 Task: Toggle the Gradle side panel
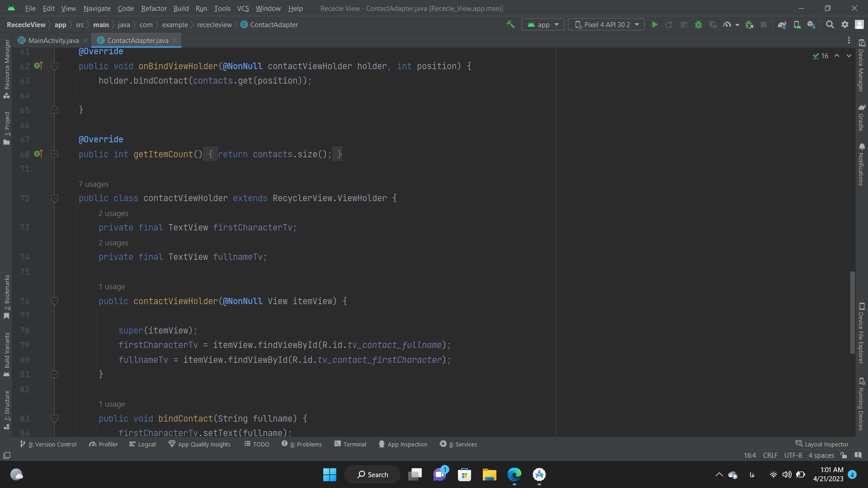point(862,117)
